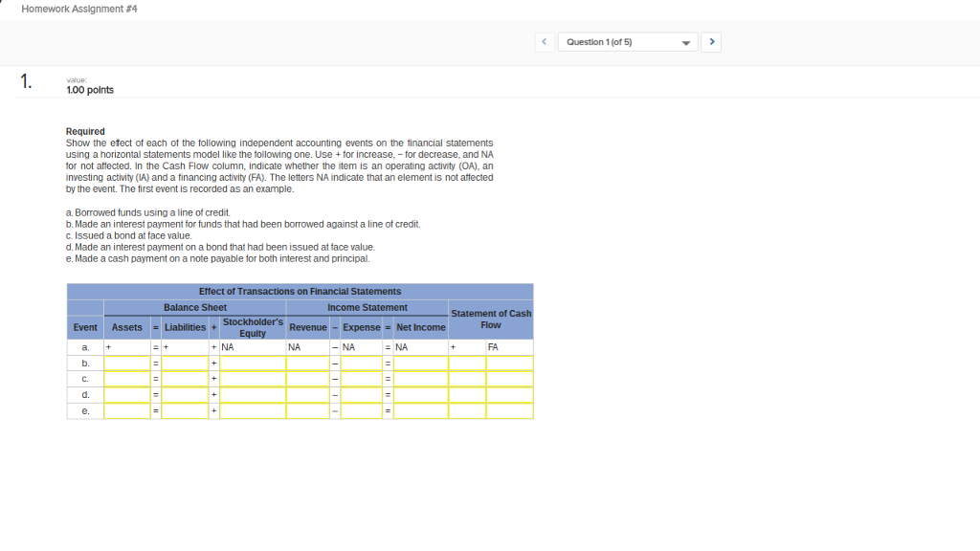Click the Cash Flow activity cell for event c
This screenshot has width=980, height=551.
click(509, 379)
